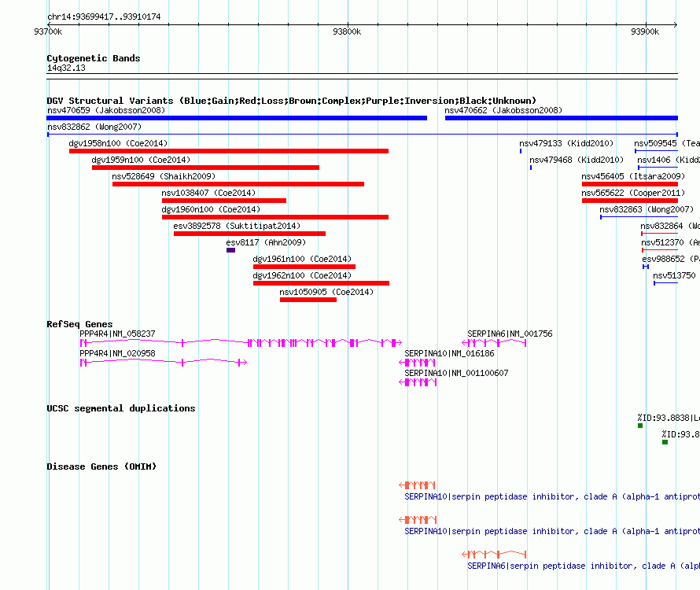The height and width of the screenshot is (590, 700).
Task: Click the nsv470662 (Jakobsson2008) blue bar
Action: [x=561, y=118]
